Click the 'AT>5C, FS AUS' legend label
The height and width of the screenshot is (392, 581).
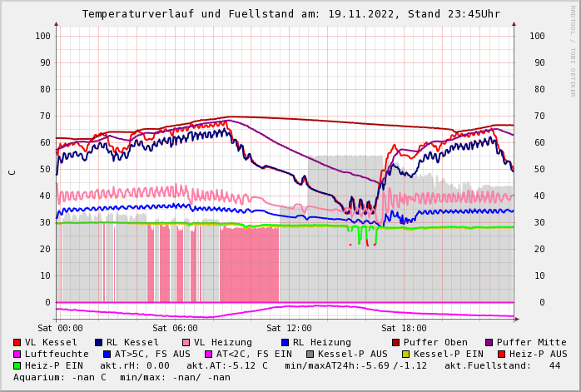tap(152, 354)
